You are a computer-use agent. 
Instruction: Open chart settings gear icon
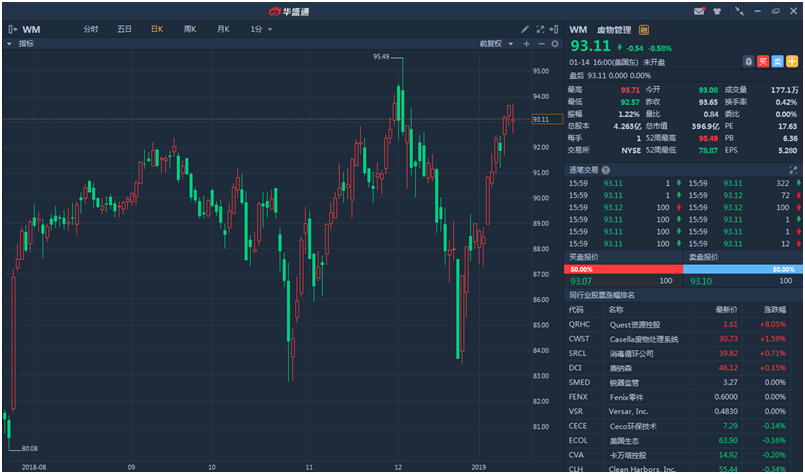(x=555, y=44)
